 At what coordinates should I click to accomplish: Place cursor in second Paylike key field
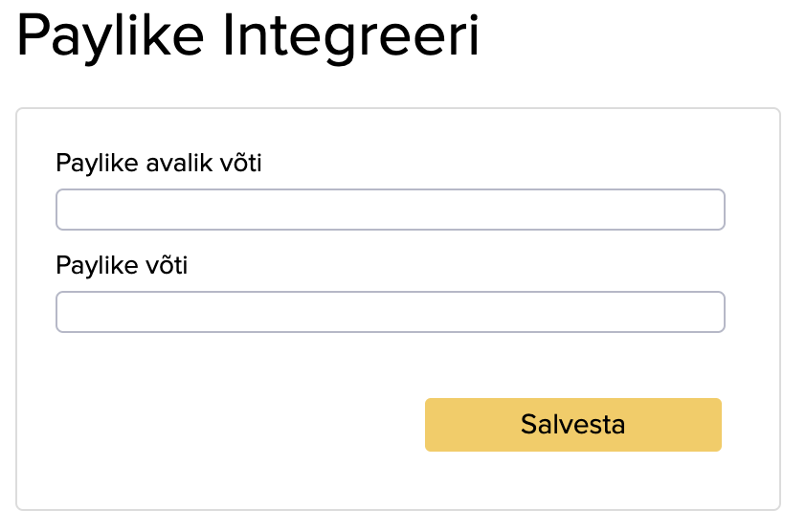(390, 312)
